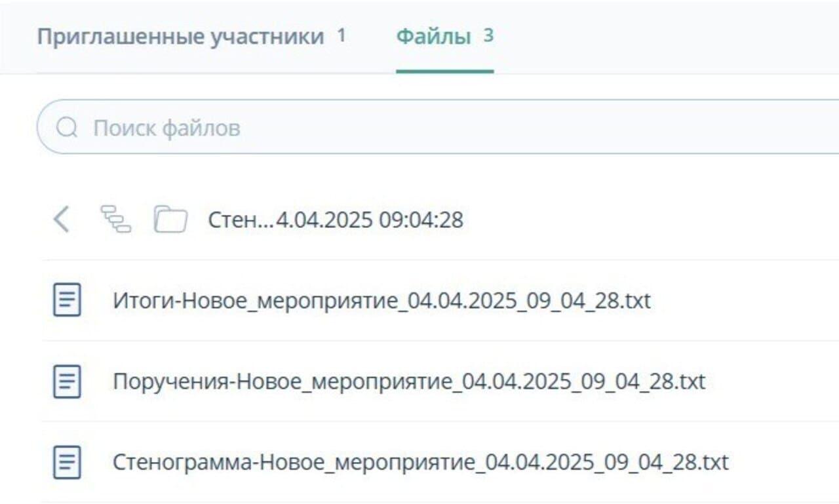Click the back chevron arrow

(x=61, y=220)
